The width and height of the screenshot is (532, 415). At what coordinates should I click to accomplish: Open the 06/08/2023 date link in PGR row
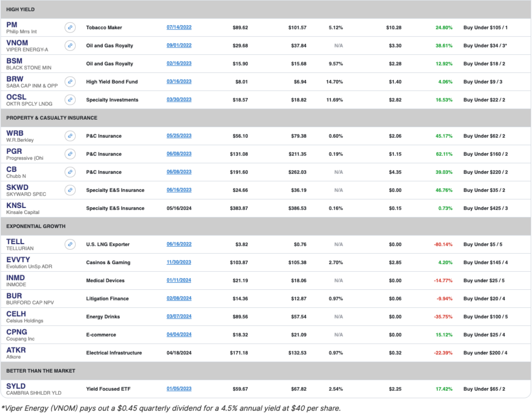[x=179, y=154]
